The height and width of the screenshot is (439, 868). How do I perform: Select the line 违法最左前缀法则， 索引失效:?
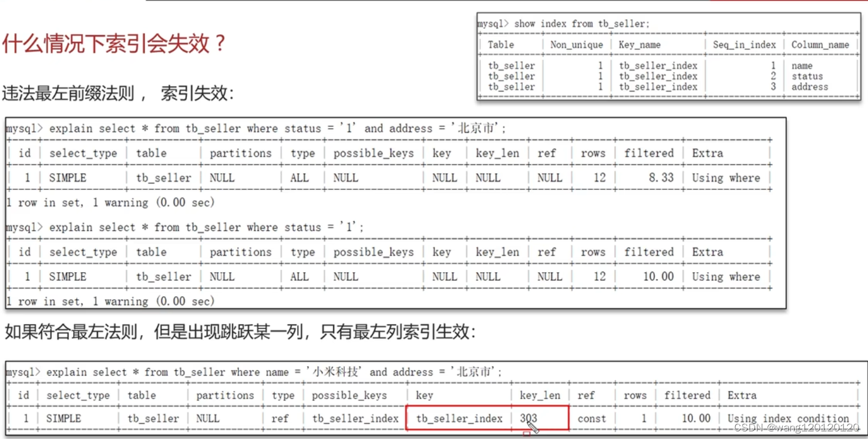[118, 93]
